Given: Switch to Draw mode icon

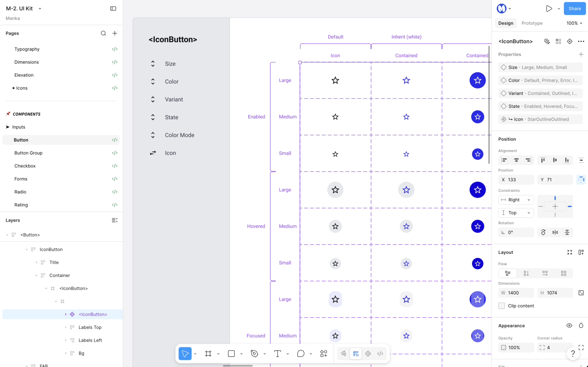Looking at the screenshot, I should tap(344, 354).
